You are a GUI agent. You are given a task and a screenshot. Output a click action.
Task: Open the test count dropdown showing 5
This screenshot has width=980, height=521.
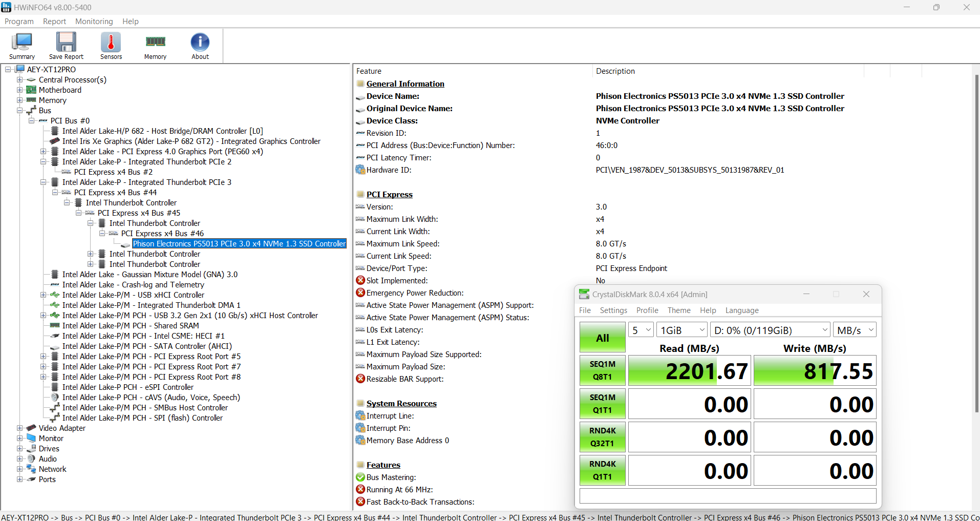pyautogui.click(x=642, y=330)
